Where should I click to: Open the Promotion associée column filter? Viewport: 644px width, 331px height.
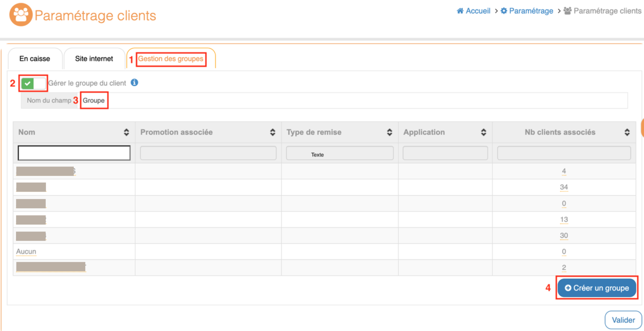tap(208, 153)
